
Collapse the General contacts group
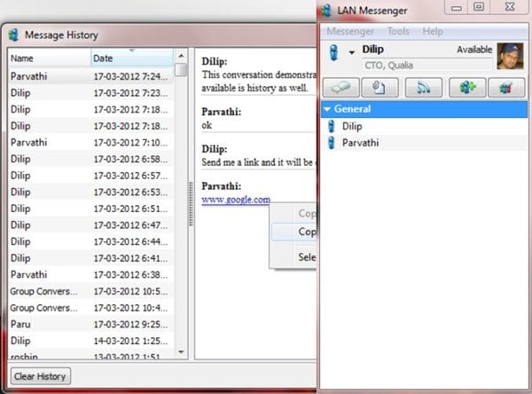pyautogui.click(x=327, y=109)
